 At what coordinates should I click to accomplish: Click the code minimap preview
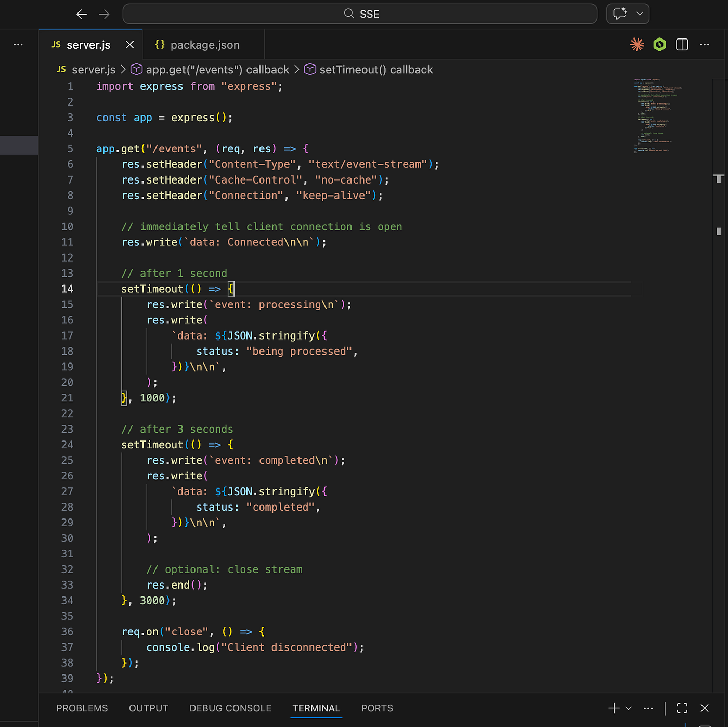658,115
